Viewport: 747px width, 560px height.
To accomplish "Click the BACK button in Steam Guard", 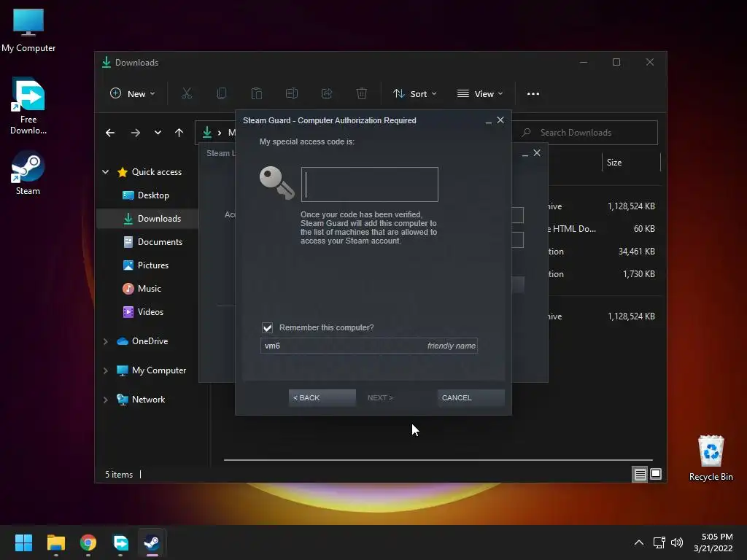I will tap(322, 397).
